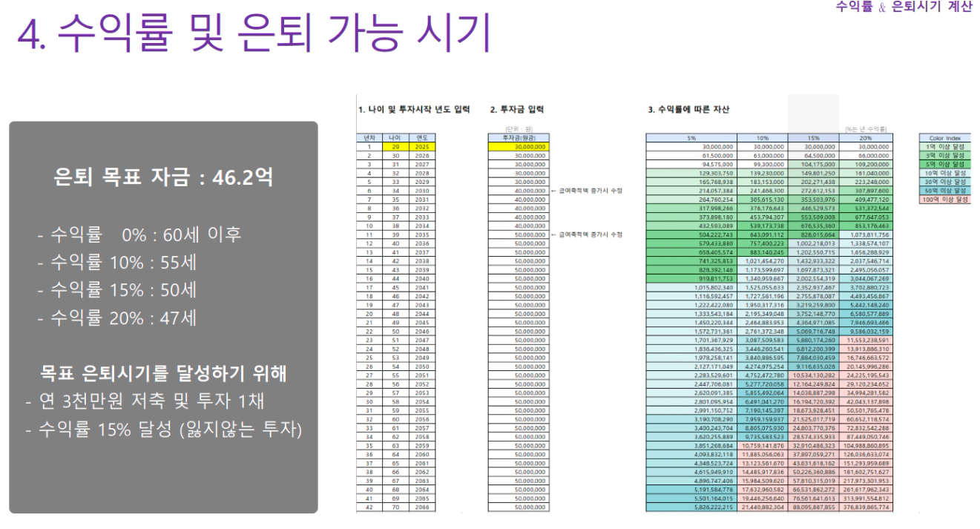Screen dimensions: 980x529
Task: Select '목표 은퇴시기를 달성하기 위해' heading
Action: click(x=164, y=373)
